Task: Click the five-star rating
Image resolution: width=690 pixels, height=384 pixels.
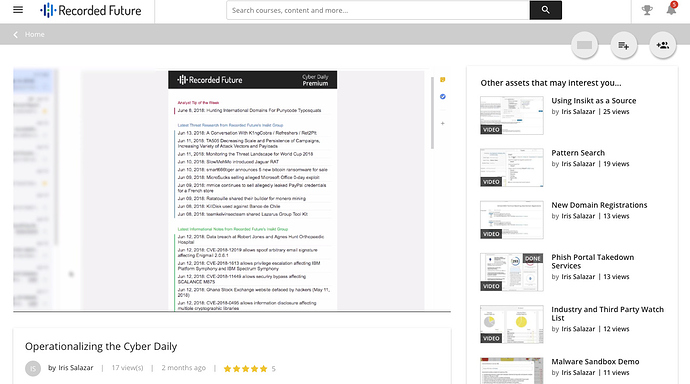Action: click(246, 369)
